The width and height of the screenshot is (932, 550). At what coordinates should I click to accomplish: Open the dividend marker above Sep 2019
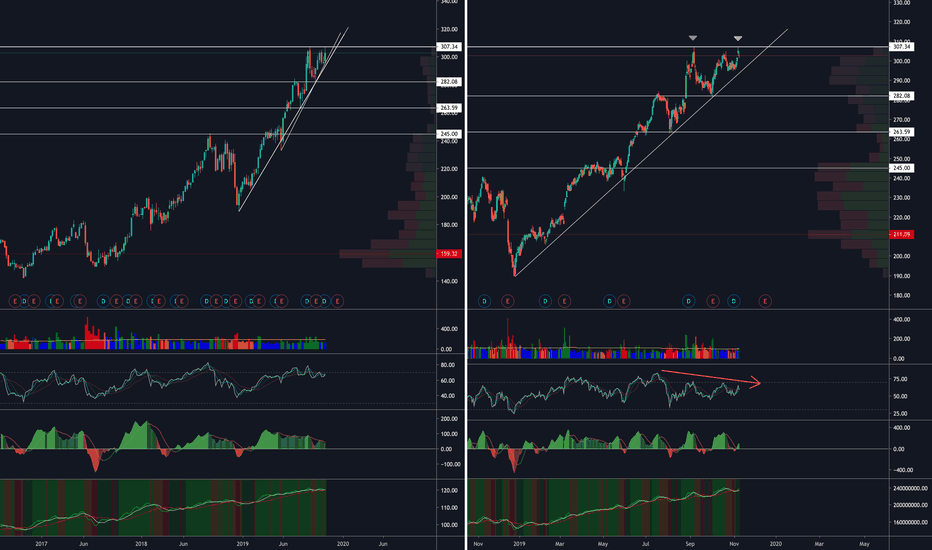click(x=689, y=301)
